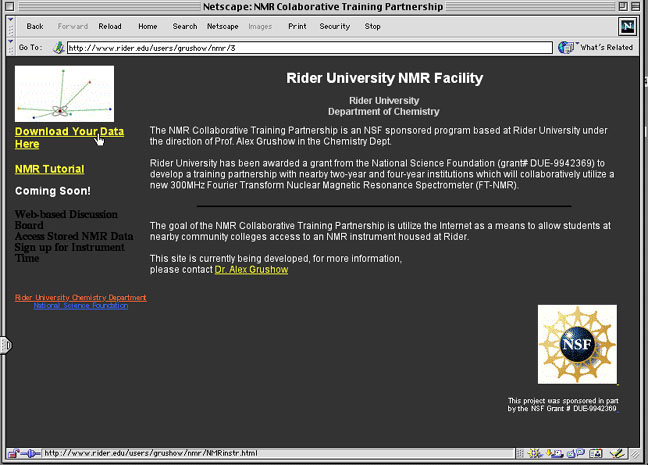Click the Stop toolbar button
The image size is (648, 465).
pos(372,26)
